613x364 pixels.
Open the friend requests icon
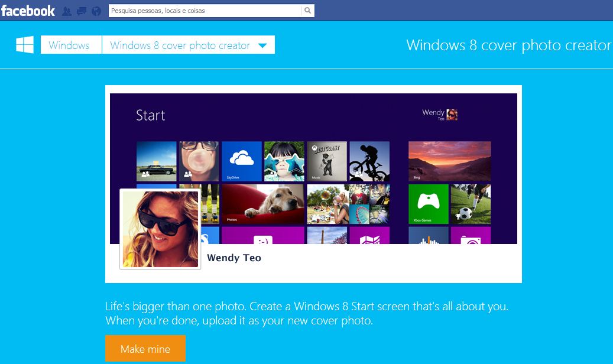coord(67,11)
